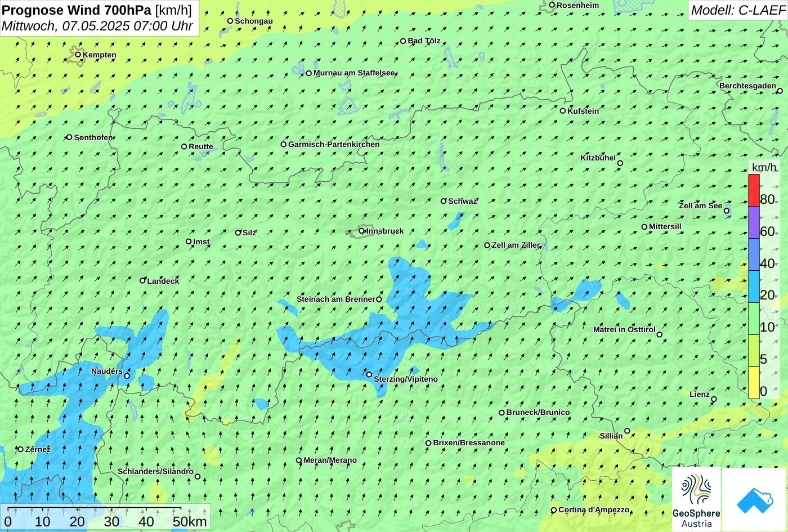
Task: Click the 'km/h' legend heading
Action: 764,167
